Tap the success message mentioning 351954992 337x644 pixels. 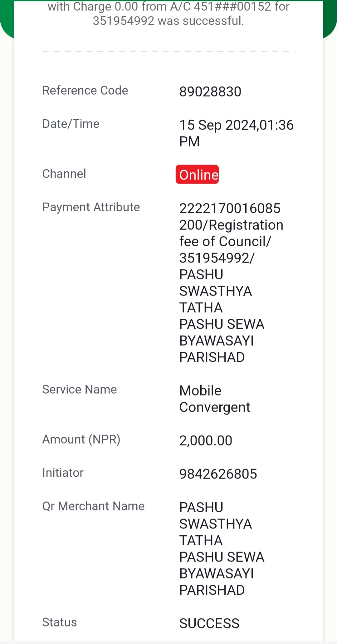coord(168,14)
